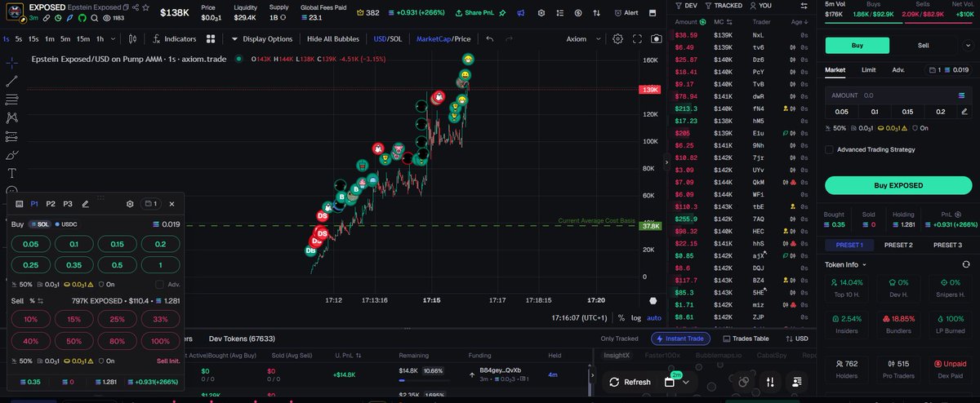Toggle Only Tracked trades filter
This screenshot has height=403, width=980.
(x=619, y=339)
